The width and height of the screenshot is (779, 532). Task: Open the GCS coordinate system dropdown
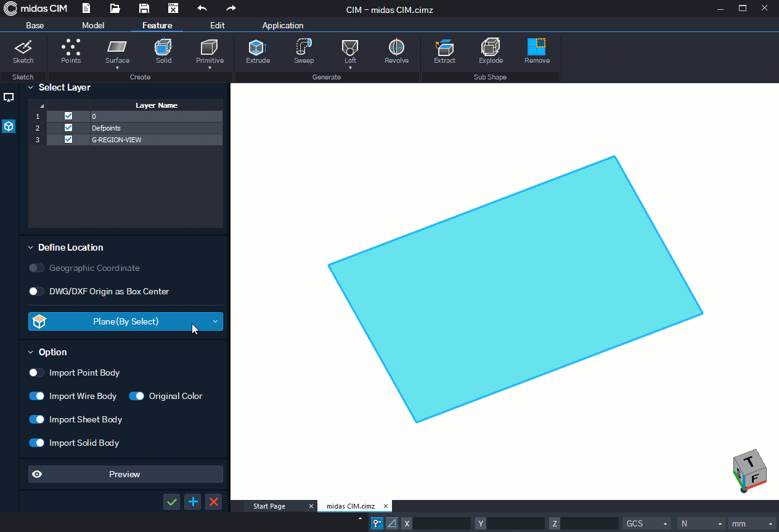pyautogui.click(x=646, y=523)
